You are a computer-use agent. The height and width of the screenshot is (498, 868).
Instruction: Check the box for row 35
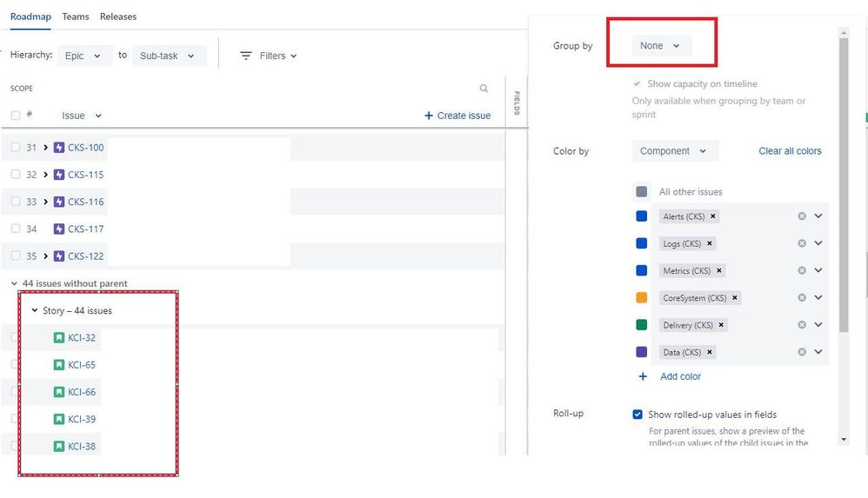pyautogui.click(x=16, y=256)
